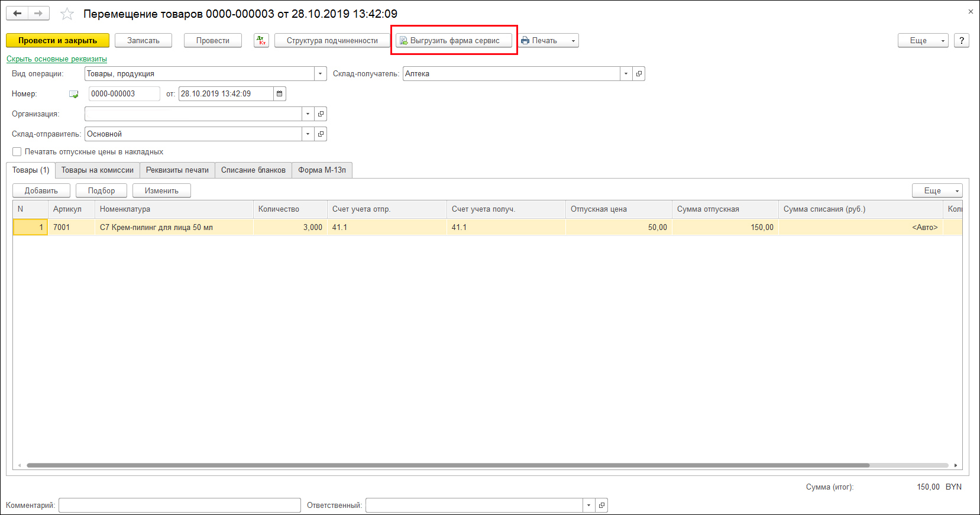Screen dimensions: 980x515
Task: Open the Организация field's open-form icon
Action: (x=321, y=114)
